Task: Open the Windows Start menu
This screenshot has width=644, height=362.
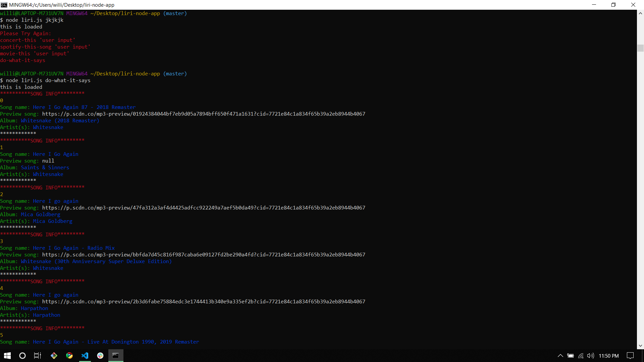Action: (7, 356)
